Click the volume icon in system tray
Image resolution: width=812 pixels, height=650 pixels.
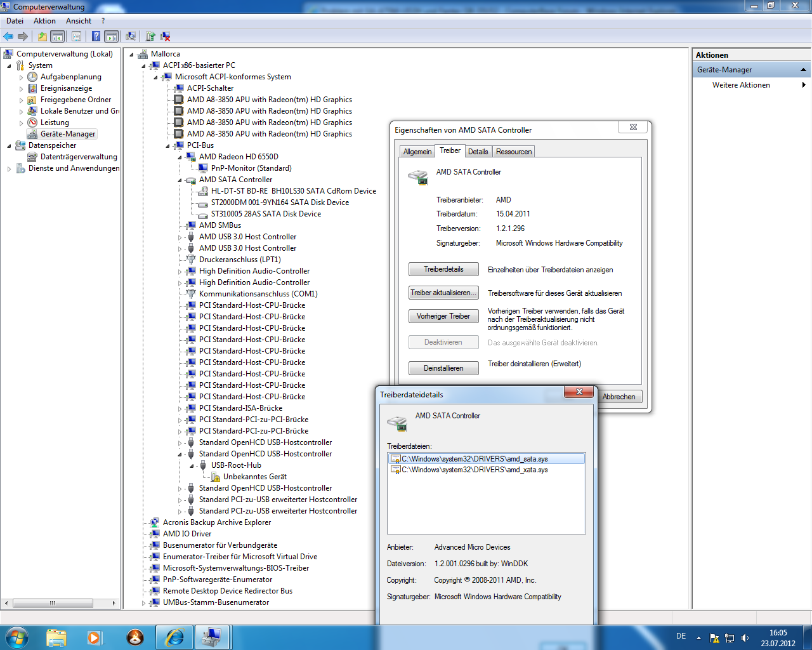(x=745, y=638)
